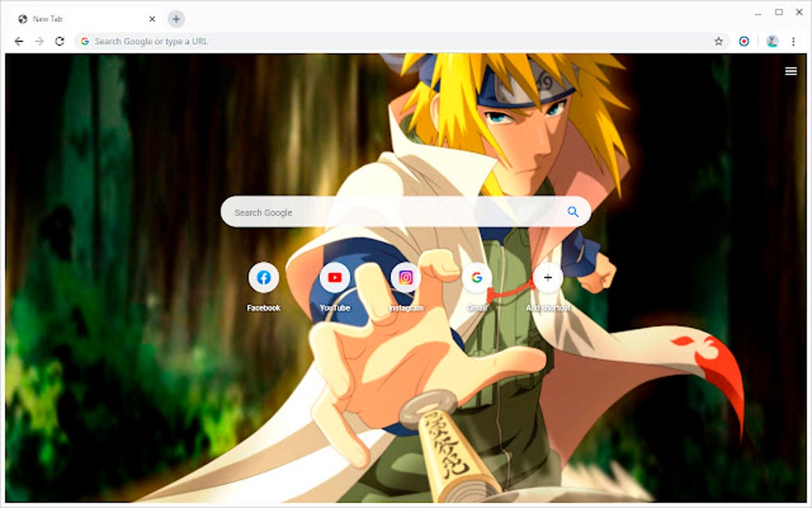
Task: Open the Chrome three-dot menu
Action: pyautogui.click(x=794, y=41)
